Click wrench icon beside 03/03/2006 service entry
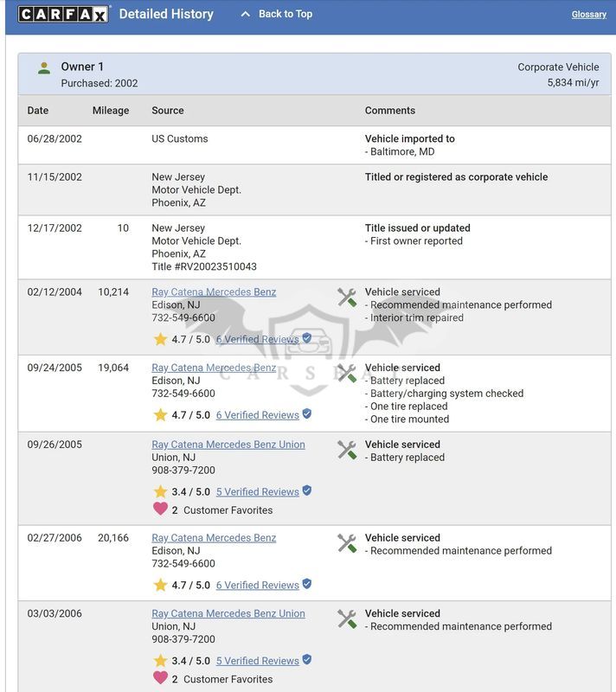This screenshot has height=692, width=616. coord(347,619)
